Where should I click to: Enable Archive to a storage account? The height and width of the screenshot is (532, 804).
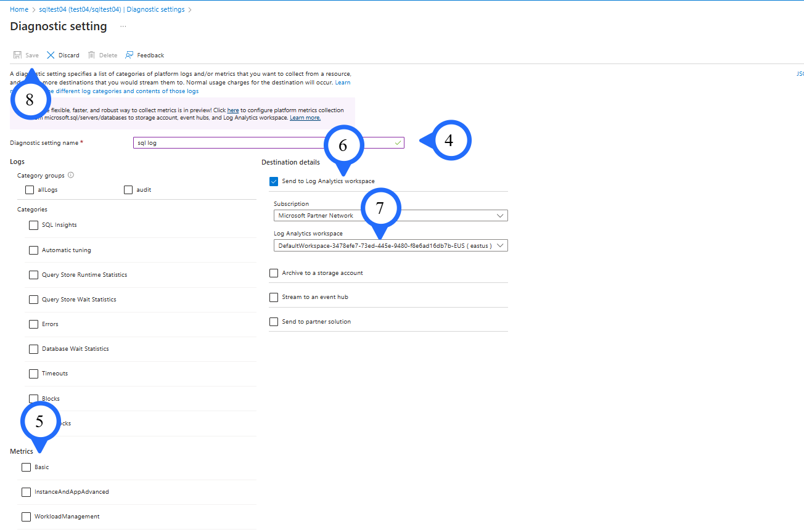[274, 273]
